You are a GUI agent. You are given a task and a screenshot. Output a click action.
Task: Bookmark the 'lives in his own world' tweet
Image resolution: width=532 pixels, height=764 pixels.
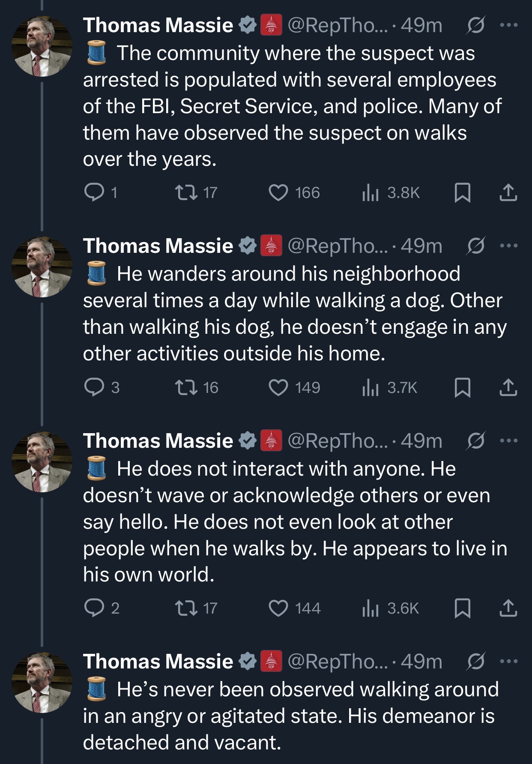[462, 608]
